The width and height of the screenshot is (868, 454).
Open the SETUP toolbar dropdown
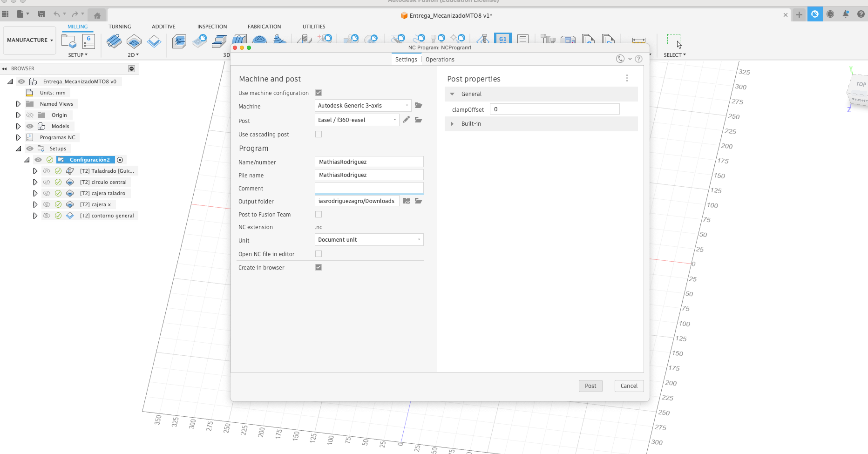click(x=78, y=55)
